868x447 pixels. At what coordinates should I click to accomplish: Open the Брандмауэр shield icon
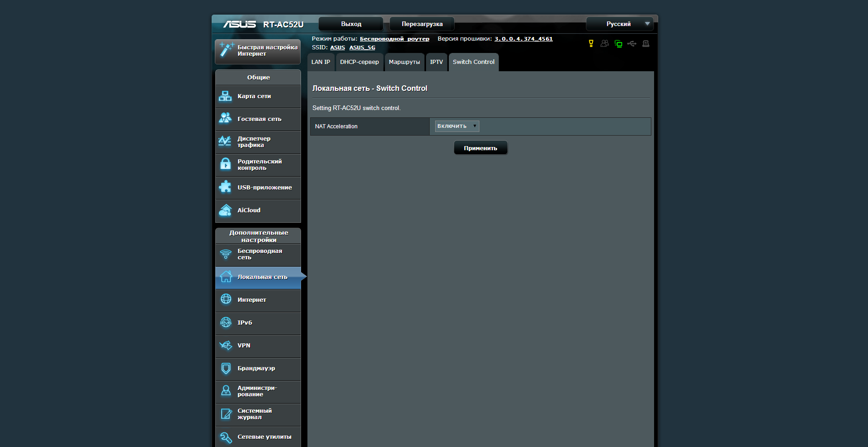(x=226, y=368)
